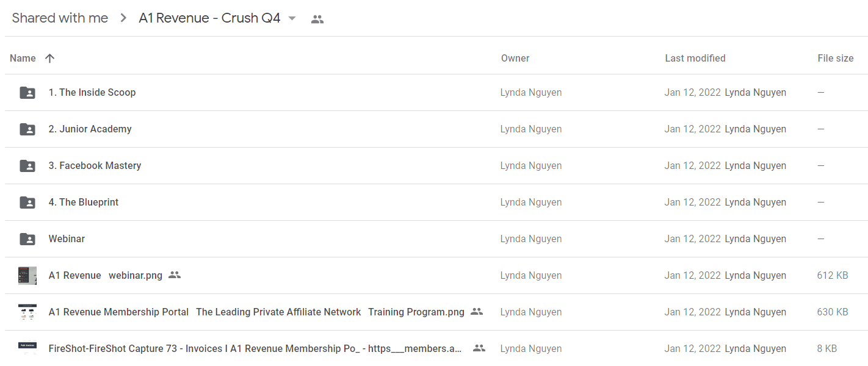The height and width of the screenshot is (366, 868).
Task: Open the 4. The Blueprint folder
Action: pos(84,203)
